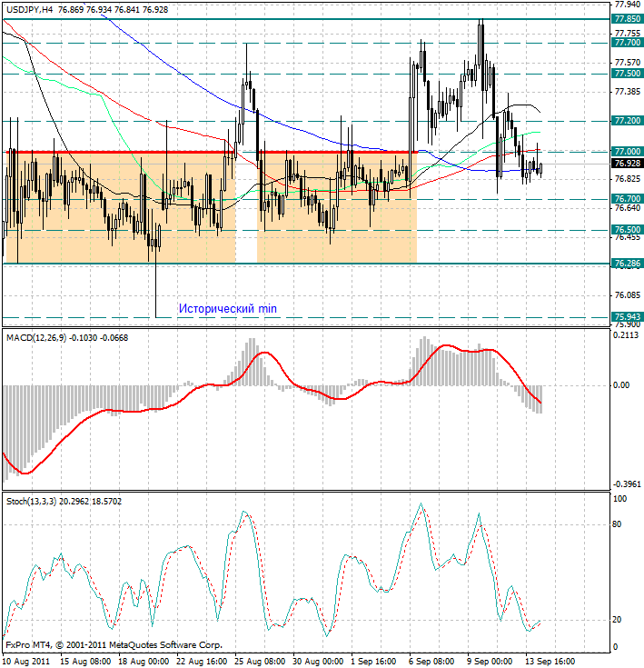Screen dimensions: 644x668
Task: Click the 1 Sep 16:00 time label
Action: pyautogui.click(x=373, y=662)
